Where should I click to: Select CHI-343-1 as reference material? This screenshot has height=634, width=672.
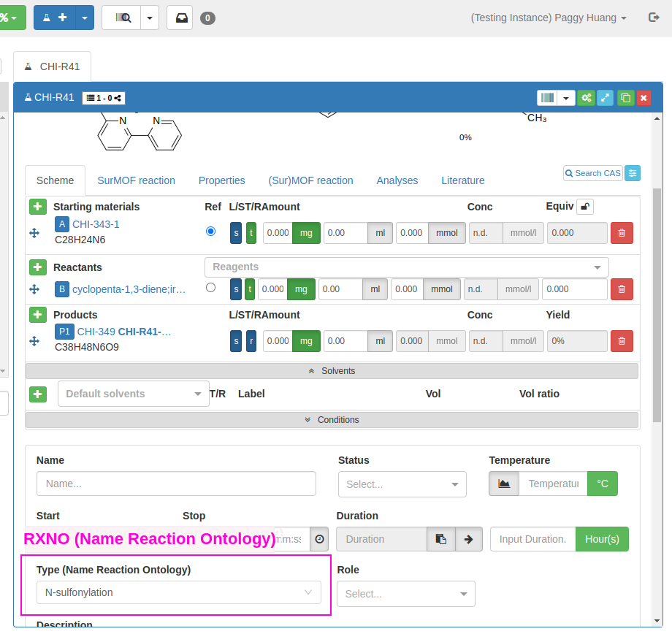point(211,231)
